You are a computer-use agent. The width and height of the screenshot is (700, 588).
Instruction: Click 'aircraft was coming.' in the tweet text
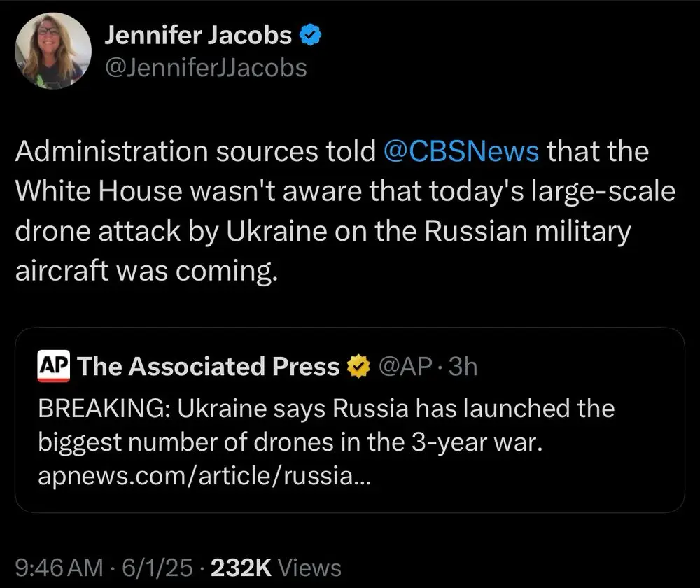click(x=146, y=269)
